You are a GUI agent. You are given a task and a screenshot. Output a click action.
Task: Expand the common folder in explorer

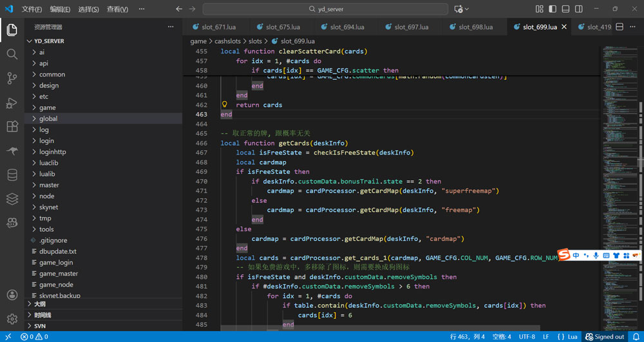[52, 74]
